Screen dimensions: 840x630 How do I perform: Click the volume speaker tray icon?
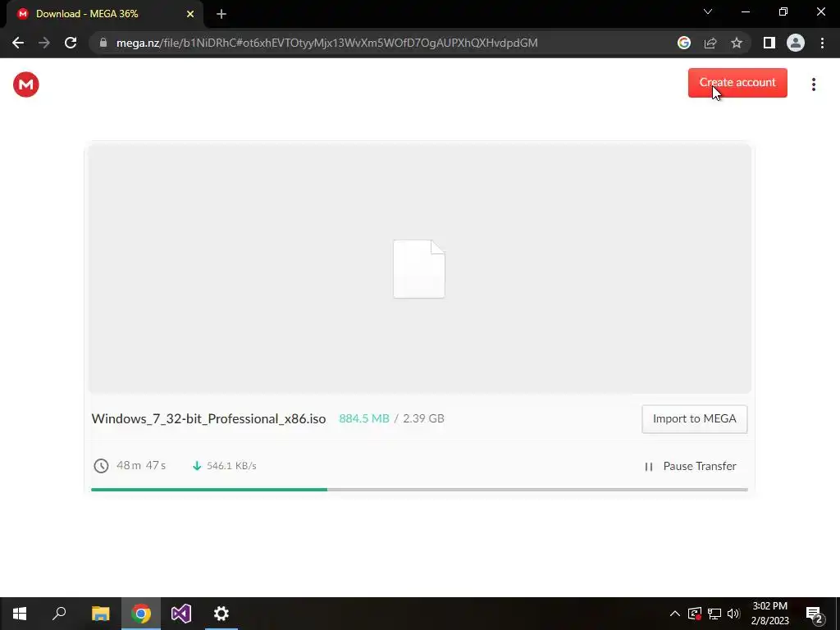click(733, 614)
